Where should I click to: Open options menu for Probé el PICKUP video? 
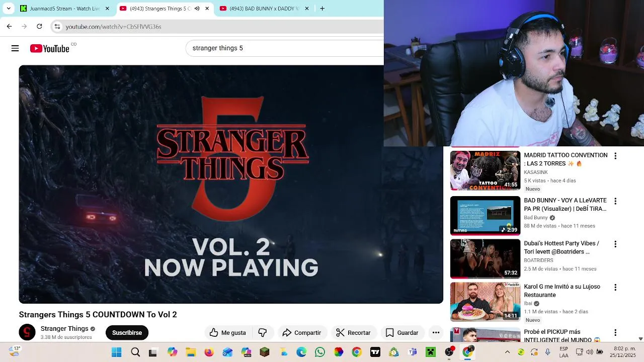pyautogui.click(x=615, y=332)
